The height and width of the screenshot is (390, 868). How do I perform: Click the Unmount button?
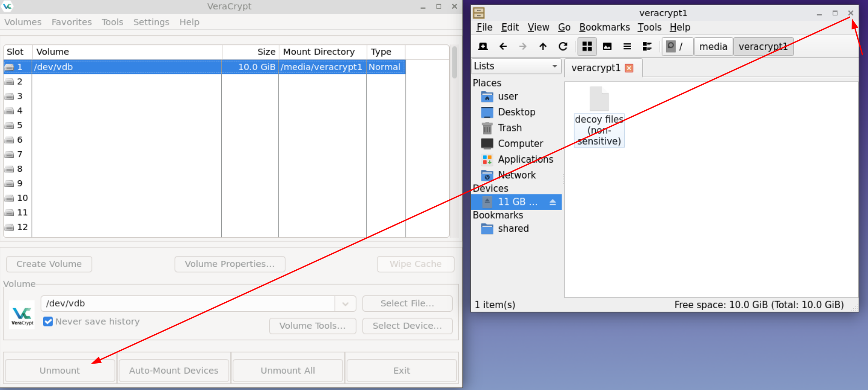pos(60,371)
